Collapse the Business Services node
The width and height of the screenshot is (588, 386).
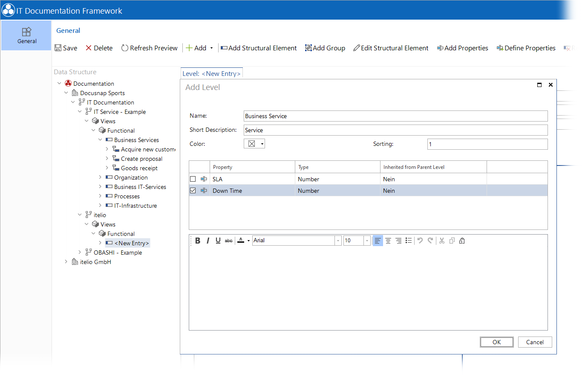coord(100,139)
